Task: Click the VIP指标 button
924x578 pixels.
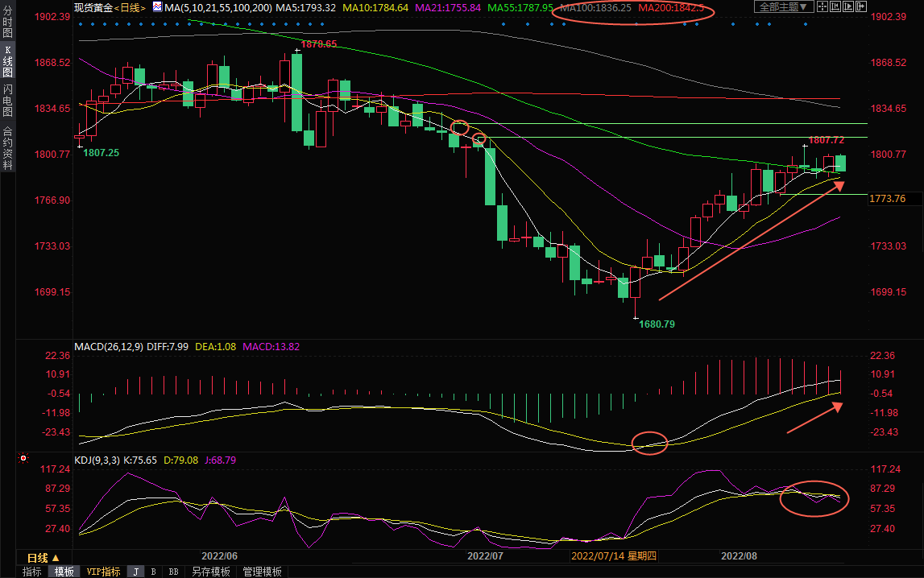Action: 103,572
